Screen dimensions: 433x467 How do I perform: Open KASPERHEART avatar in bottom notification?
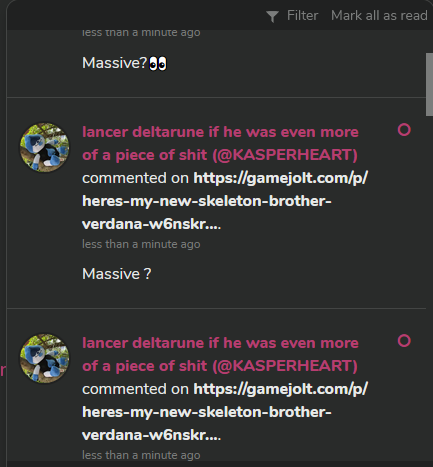coord(45,358)
